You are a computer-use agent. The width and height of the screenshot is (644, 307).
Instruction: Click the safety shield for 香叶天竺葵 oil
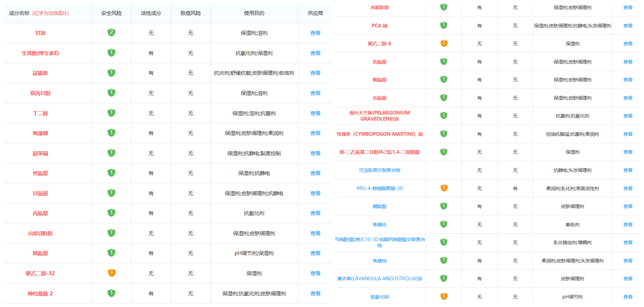[444, 116]
